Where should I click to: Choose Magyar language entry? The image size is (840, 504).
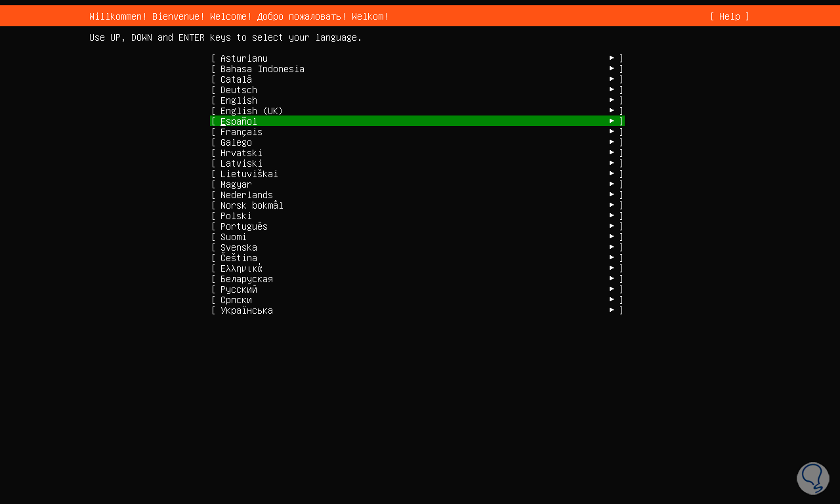[x=417, y=184]
